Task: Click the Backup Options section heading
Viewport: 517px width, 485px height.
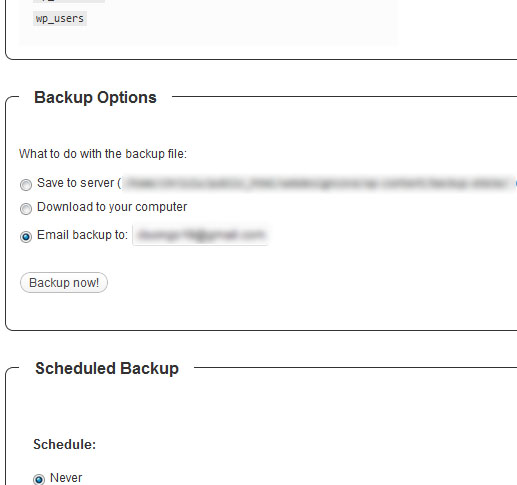Action: (95, 97)
